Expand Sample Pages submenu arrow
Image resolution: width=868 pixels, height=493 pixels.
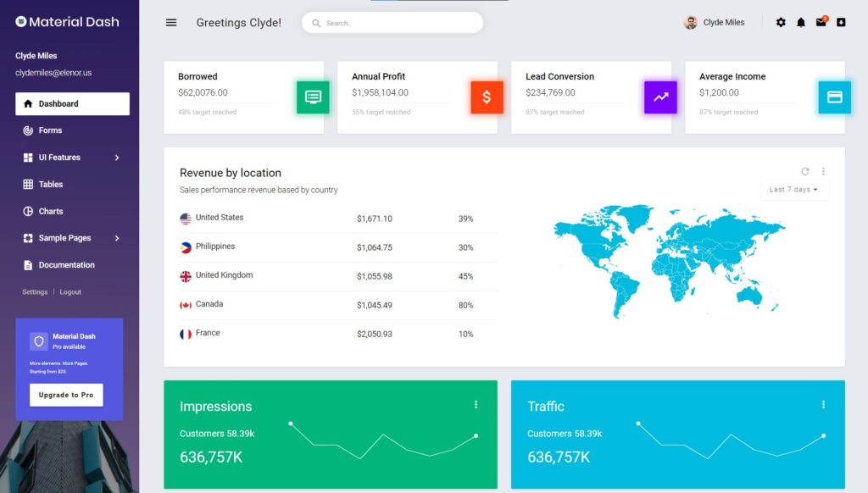(x=117, y=238)
